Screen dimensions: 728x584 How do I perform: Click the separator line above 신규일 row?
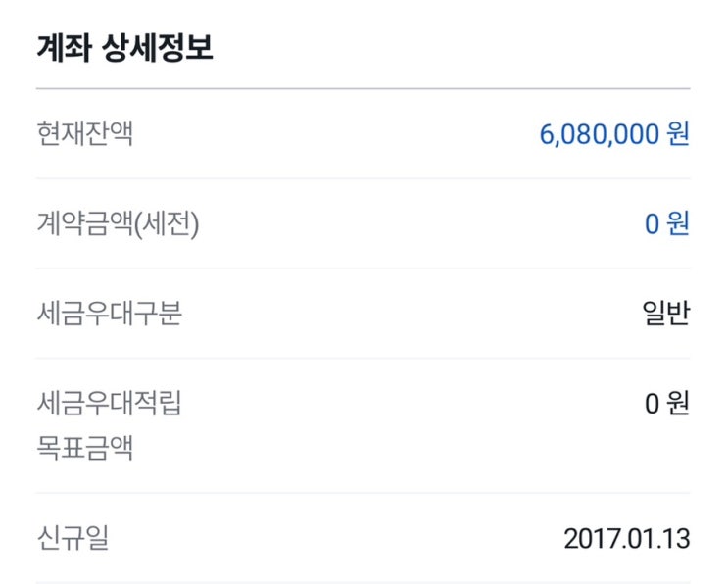point(363,493)
